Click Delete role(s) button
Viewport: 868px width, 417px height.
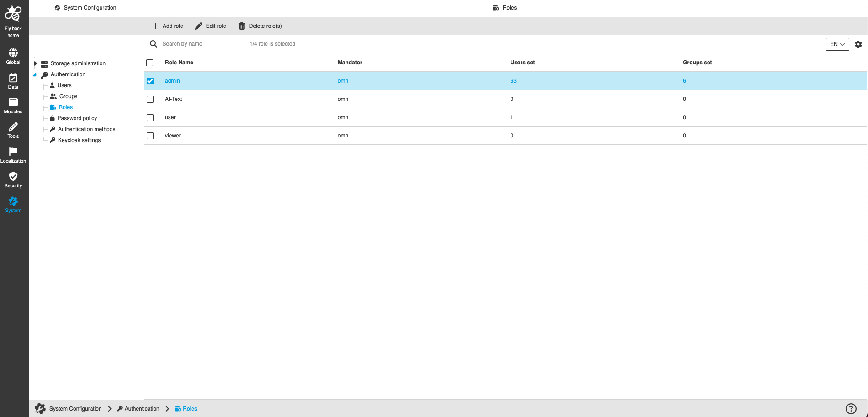point(259,26)
